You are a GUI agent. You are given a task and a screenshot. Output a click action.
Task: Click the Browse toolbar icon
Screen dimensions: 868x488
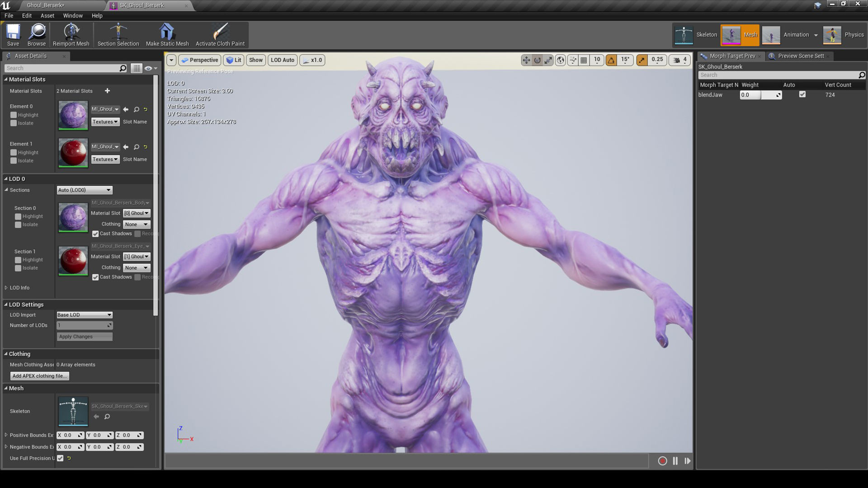pyautogui.click(x=37, y=35)
